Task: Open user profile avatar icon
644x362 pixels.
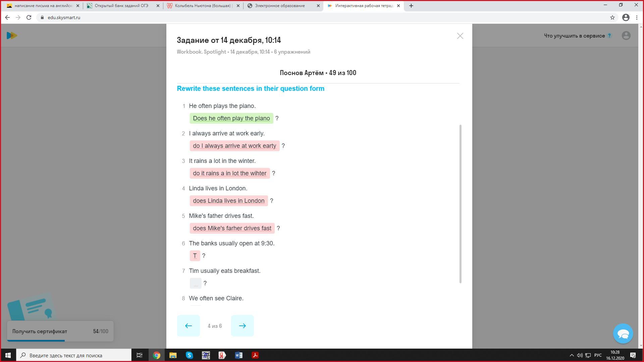Action: pyautogui.click(x=626, y=36)
